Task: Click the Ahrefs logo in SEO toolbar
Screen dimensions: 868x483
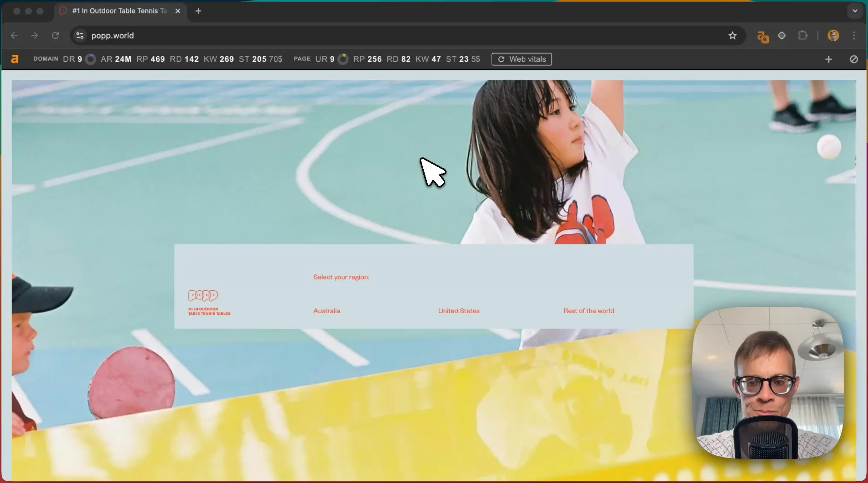Action: [15, 59]
